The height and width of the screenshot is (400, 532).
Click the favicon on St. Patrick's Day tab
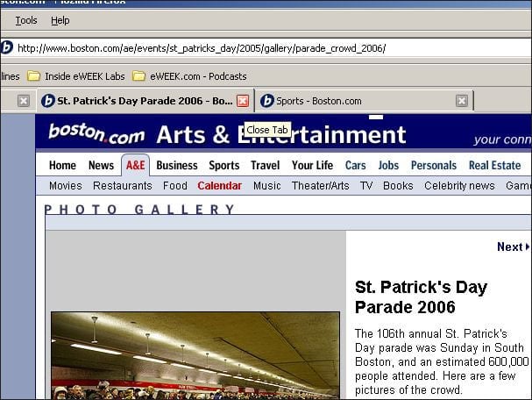(48, 101)
